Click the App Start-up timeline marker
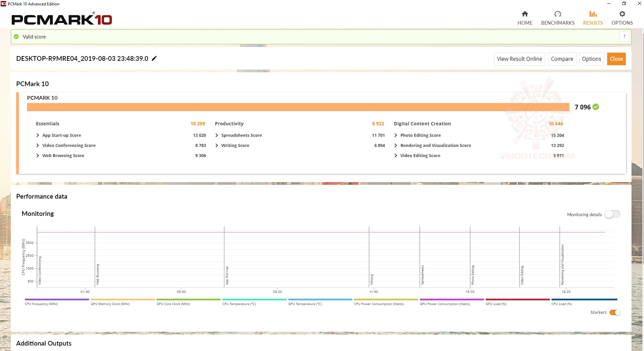This screenshot has width=644, height=351. [x=227, y=275]
